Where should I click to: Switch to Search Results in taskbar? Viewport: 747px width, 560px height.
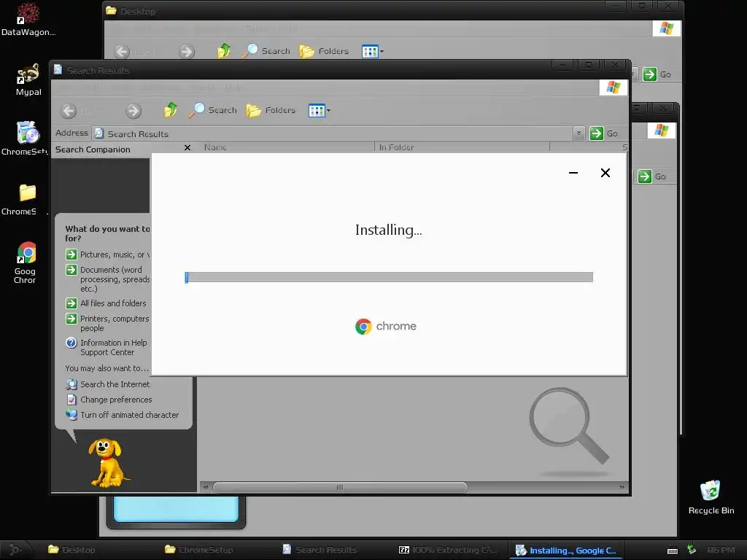click(320, 550)
